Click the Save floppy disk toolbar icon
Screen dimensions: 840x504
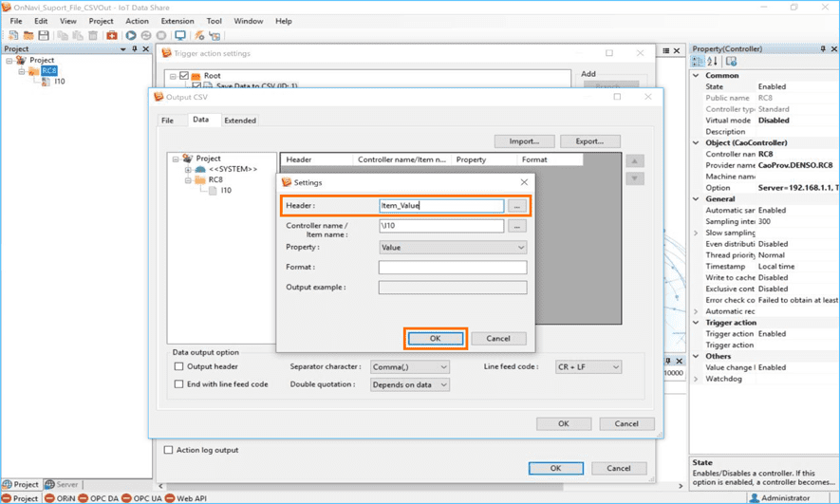[x=44, y=35]
